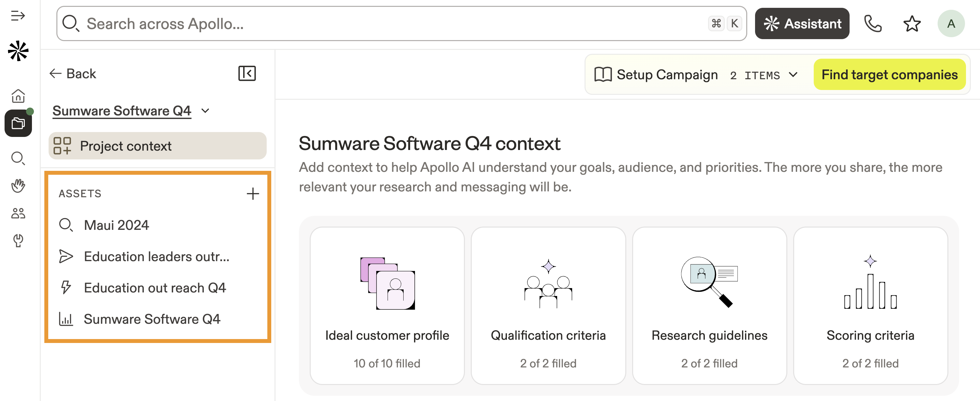
Task: Focus the Search across Apollo field
Action: (x=380, y=23)
